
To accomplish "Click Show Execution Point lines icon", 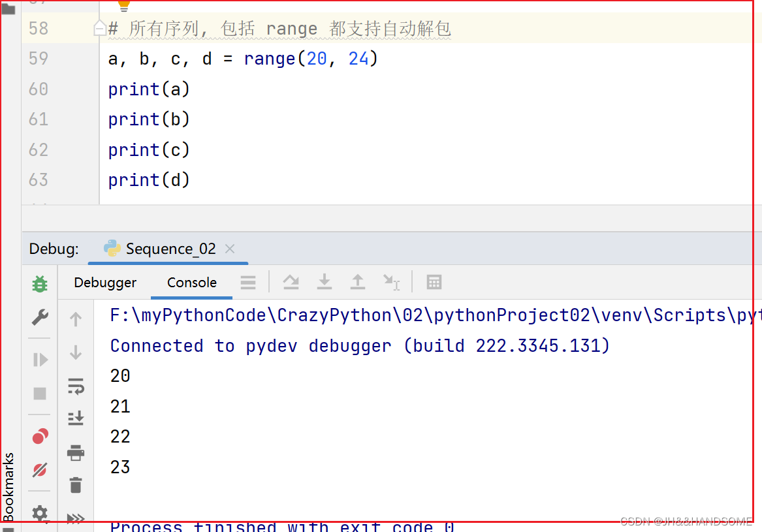I will [x=248, y=282].
